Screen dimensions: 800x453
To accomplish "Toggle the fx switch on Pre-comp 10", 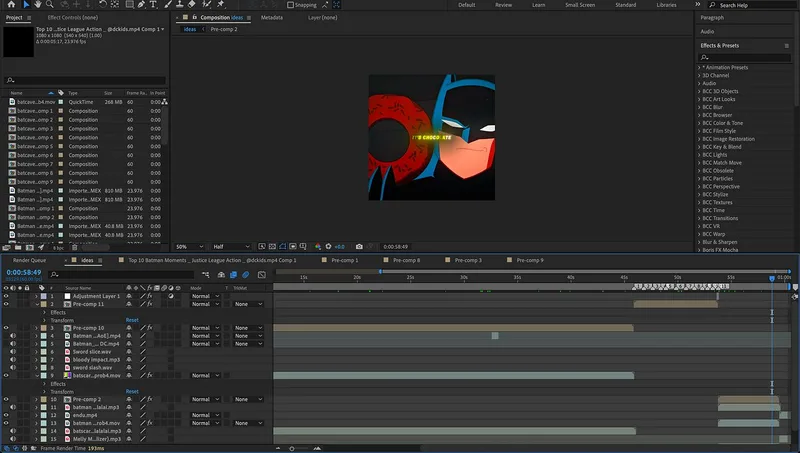I will [x=149, y=328].
